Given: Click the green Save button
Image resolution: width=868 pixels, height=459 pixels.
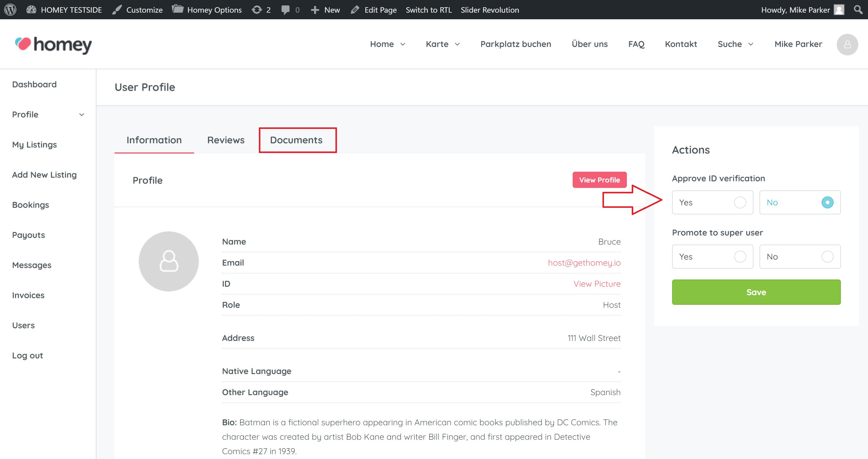Looking at the screenshot, I should [756, 292].
